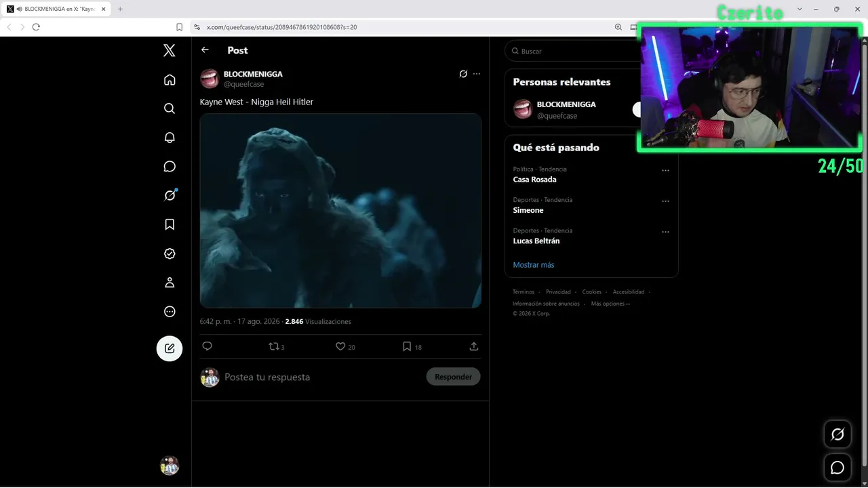This screenshot has width=868, height=488.
Task: Repost the post with 3 reposts
Action: point(277,346)
